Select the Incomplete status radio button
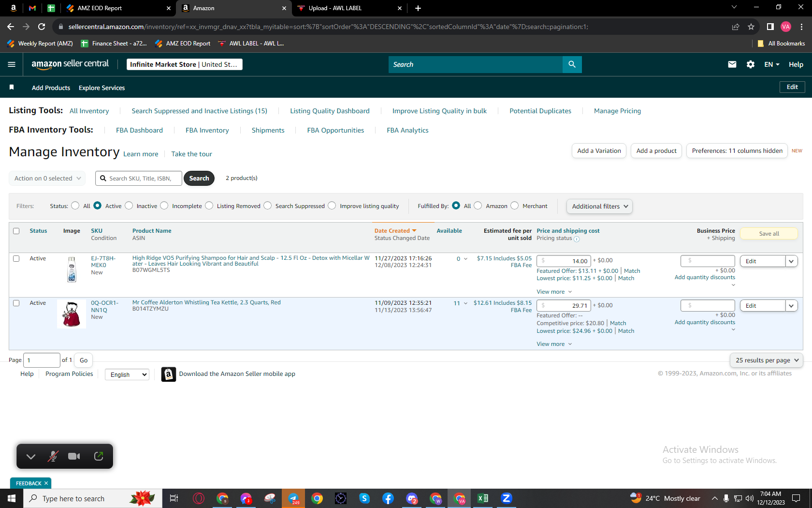Image resolution: width=812 pixels, height=508 pixels. [x=164, y=206]
